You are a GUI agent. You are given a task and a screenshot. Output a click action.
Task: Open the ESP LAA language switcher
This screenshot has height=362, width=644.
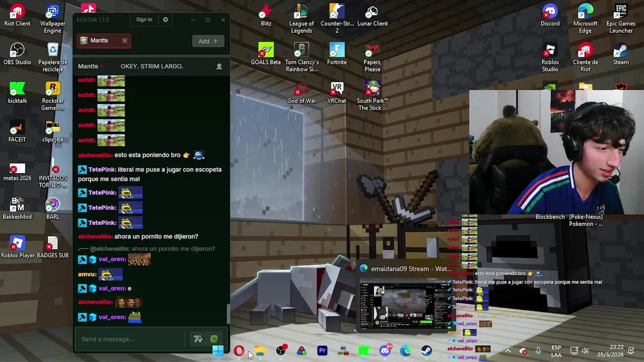pos(556,351)
